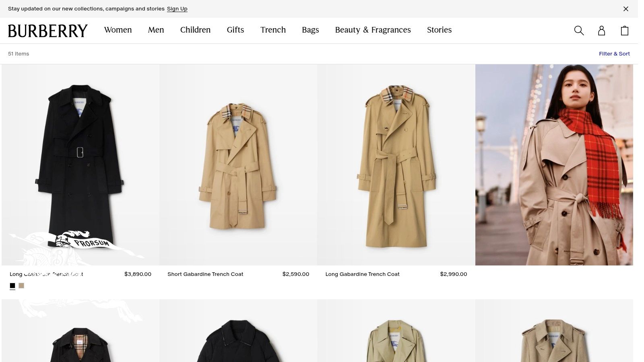
Task: Open second-row black padded coat
Action: [238, 331]
